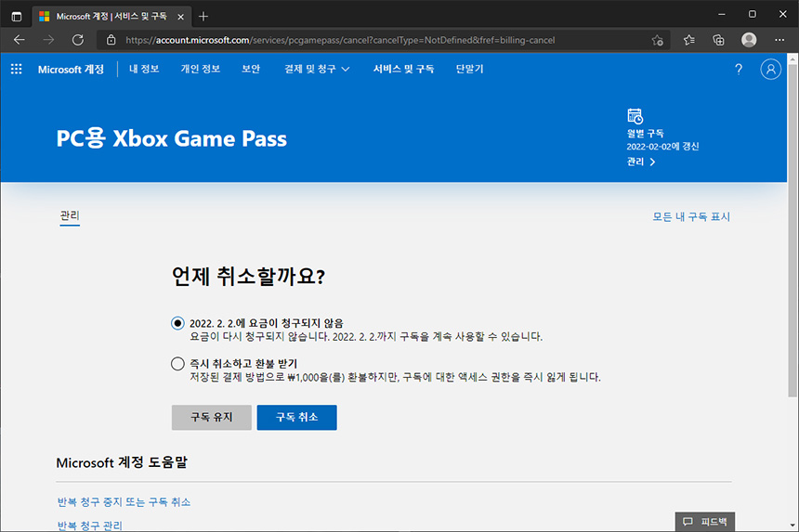Click the page vertical scrollbar
The image size is (799, 532).
pyautogui.click(x=792, y=230)
